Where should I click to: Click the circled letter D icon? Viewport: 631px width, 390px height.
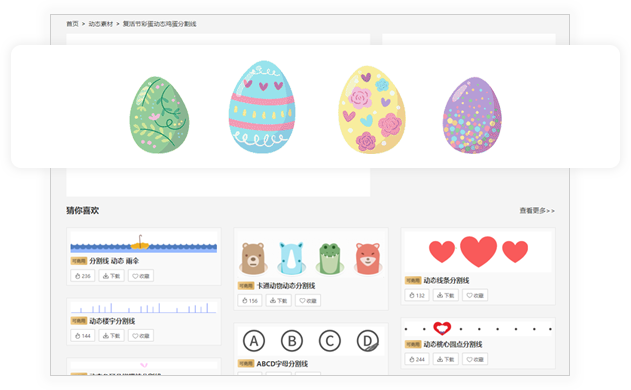click(x=368, y=341)
